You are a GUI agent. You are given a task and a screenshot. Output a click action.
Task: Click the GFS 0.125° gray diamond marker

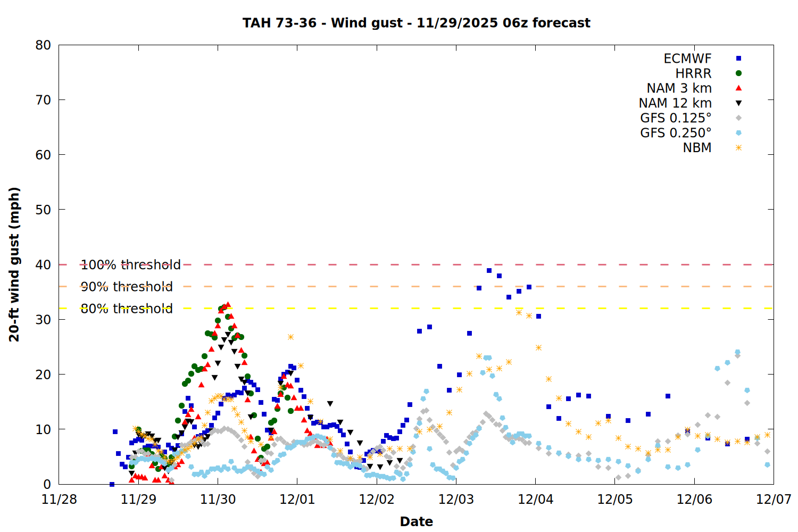738,118
